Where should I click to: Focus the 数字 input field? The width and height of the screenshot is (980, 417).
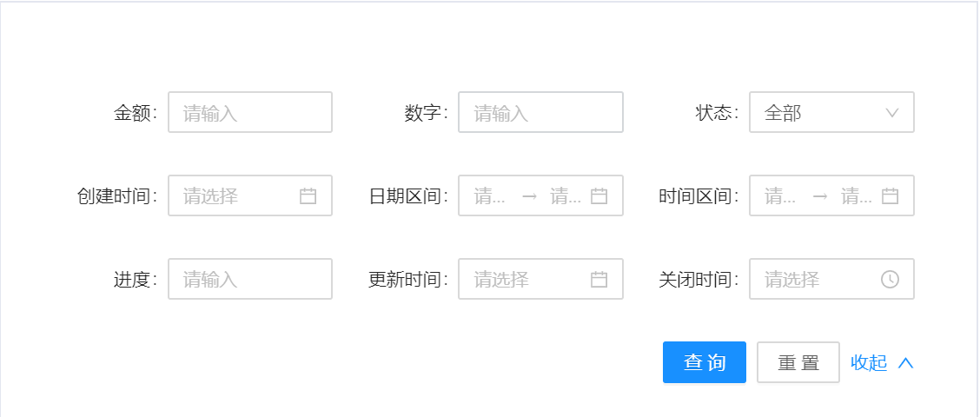click(540, 113)
